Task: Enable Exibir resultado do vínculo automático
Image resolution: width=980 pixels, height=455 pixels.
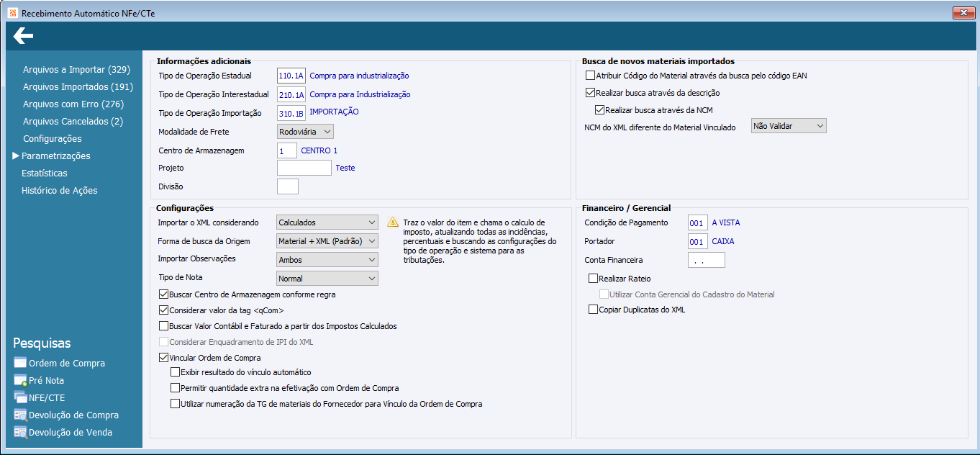Action: point(175,372)
